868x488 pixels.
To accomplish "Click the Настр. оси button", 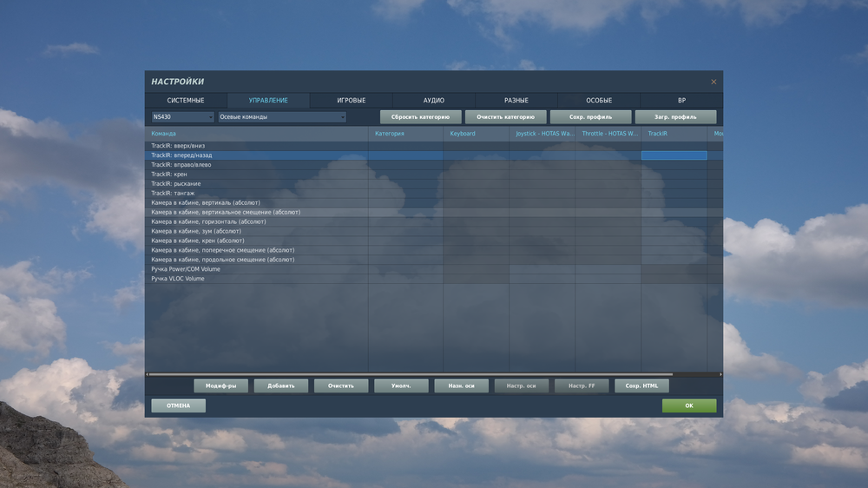I will (522, 386).
